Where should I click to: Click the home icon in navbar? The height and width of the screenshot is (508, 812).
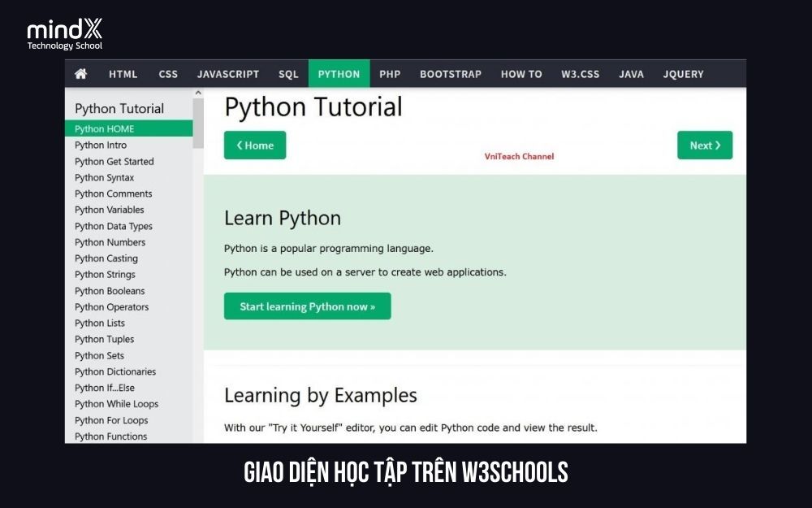click(x=80, y=74)
